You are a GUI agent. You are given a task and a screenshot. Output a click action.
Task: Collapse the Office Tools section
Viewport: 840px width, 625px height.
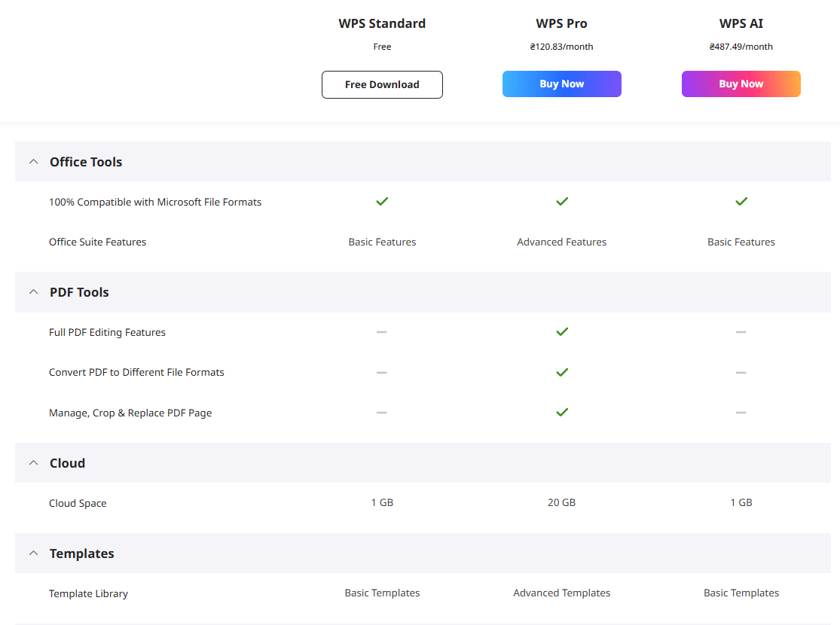pyautogui.click(x=33, y=161)
